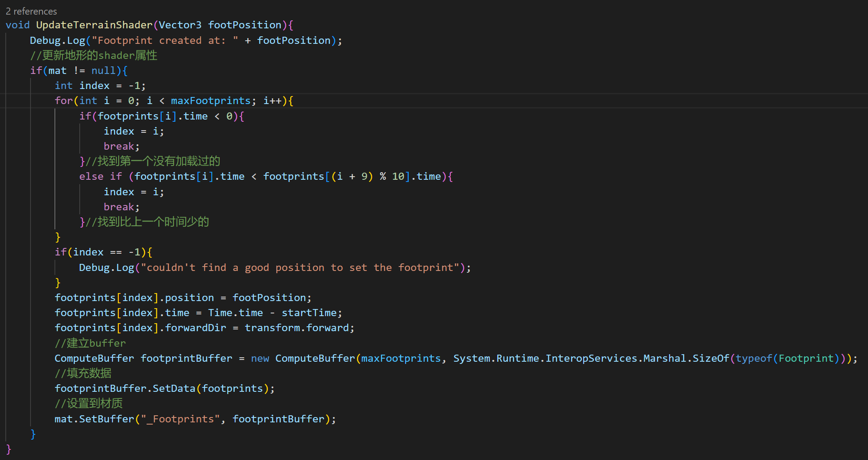Click the "else if" keyword
This screenshot has width=868, height=460.
(101, 176)
